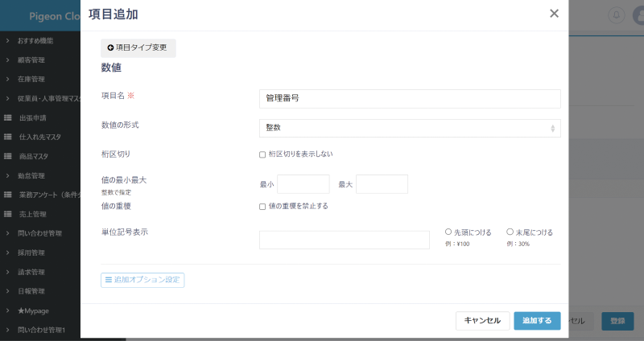644x341 pixels.
Task: Expand 追加オプション設定 section
Action: [142, 280]
